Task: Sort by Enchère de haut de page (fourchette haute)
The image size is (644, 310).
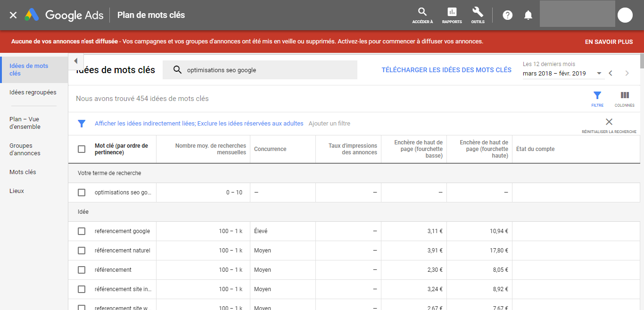Action: [x=484, y=149]
